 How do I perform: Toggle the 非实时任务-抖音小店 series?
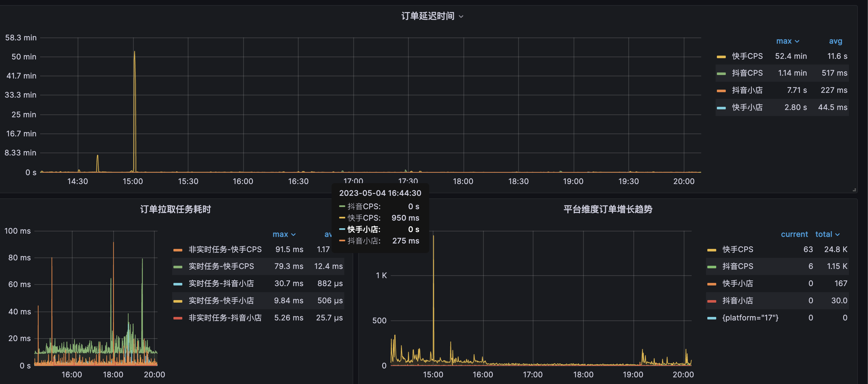pyautogui.click(x=225, y=318)
